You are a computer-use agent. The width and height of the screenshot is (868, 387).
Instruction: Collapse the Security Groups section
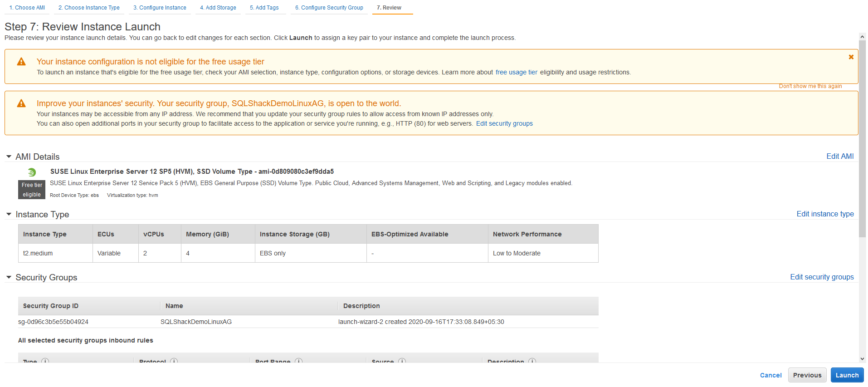coord(9,277)
